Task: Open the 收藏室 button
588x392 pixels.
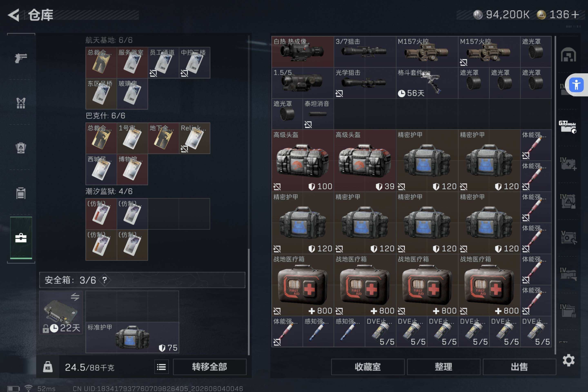Action: [367, 367]
